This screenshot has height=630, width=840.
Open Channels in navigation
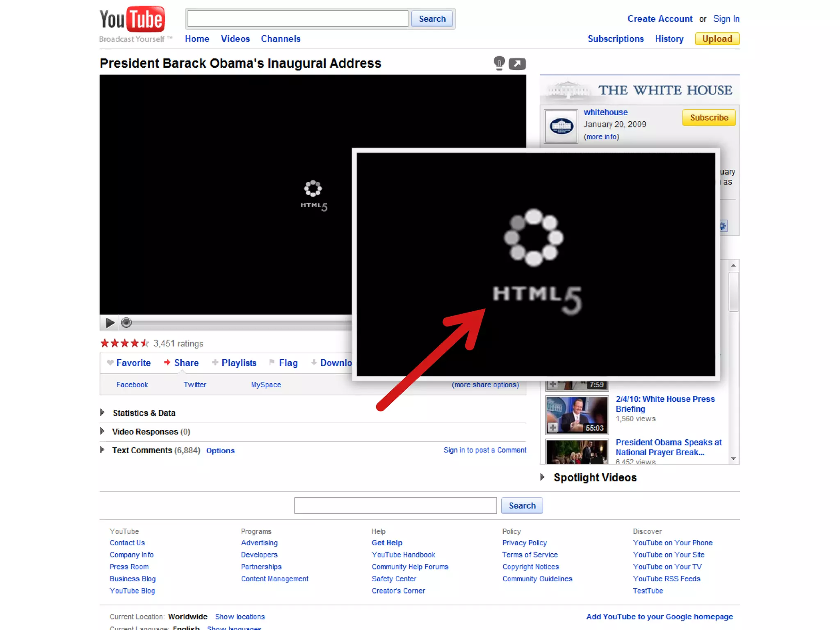[281, 39]
